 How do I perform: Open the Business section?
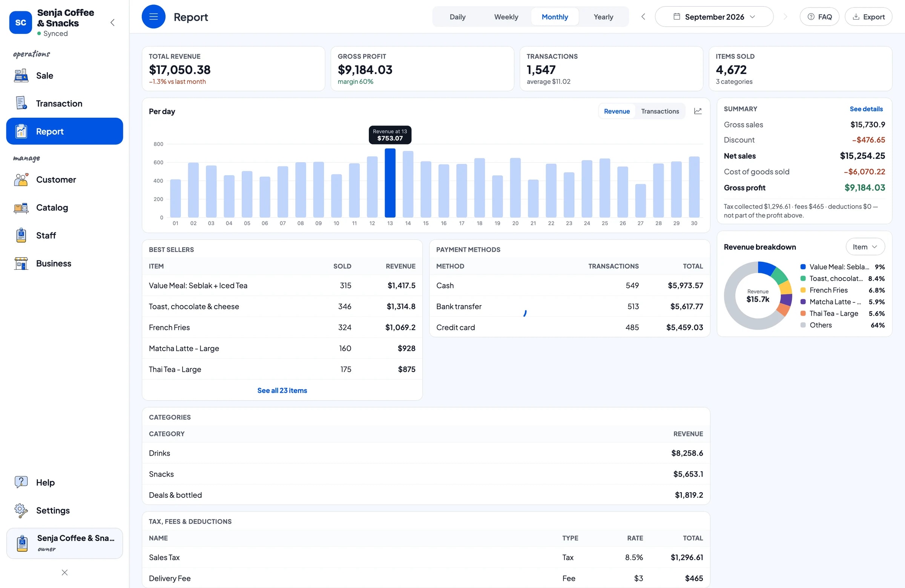tap(64, 263)
